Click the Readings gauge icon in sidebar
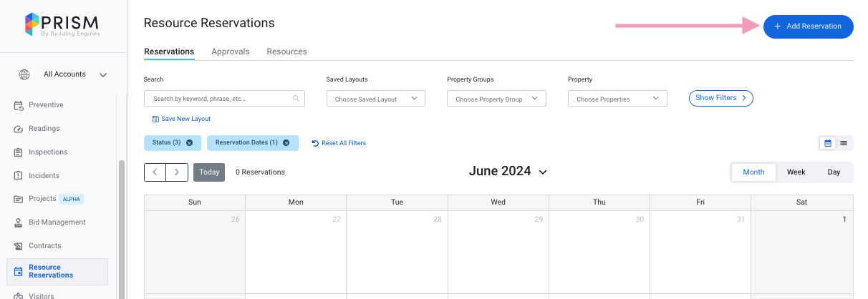The width and height of the screenshot is (868, 299). 19,129
